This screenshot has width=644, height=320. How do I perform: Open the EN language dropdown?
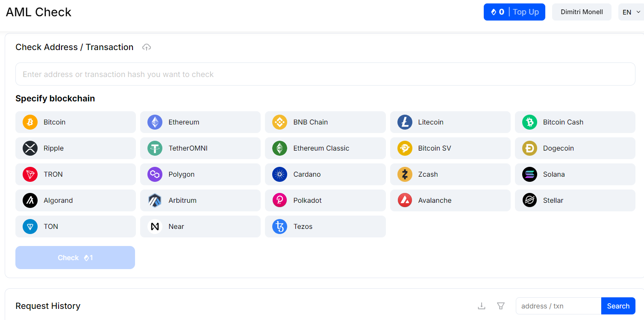coord(631,12)
